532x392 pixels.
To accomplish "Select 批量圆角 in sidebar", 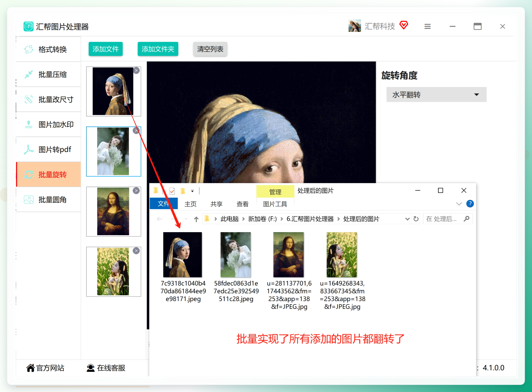I will click(x=48, y=200).
